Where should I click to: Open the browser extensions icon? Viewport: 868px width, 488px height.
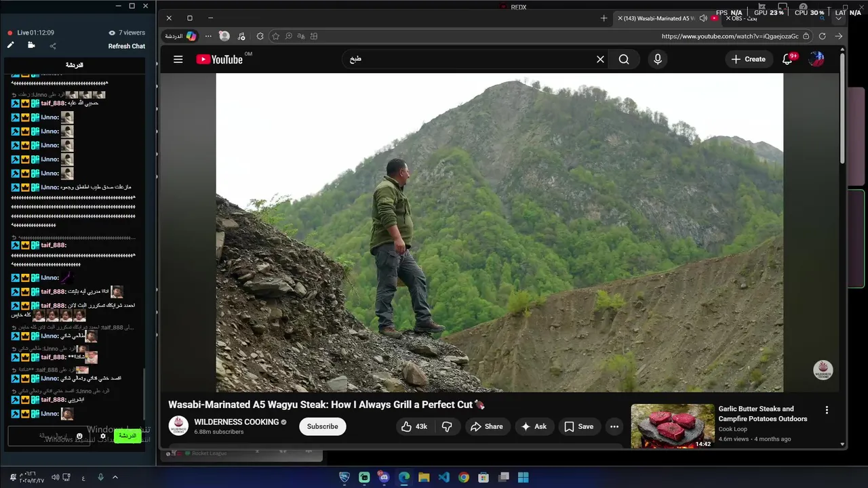pos(260,36)
